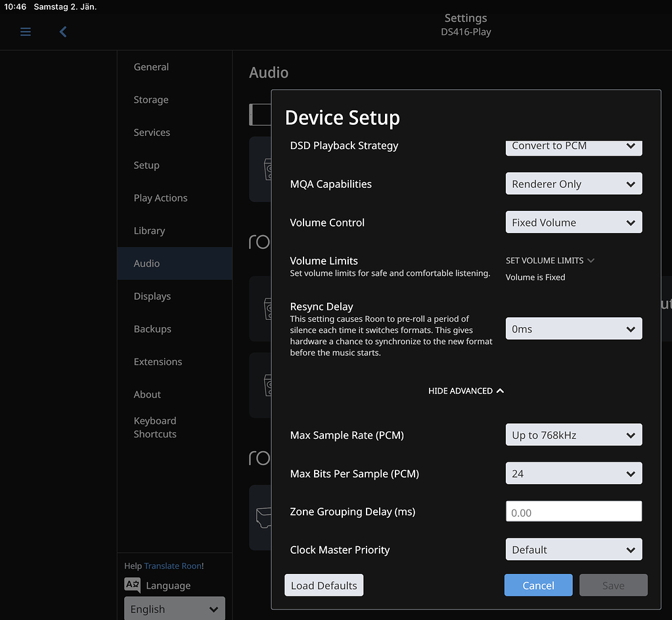Screen dimensions: 672x620
Task: Expand SET VOLUME LIMITS
Action: coord(550,260)
